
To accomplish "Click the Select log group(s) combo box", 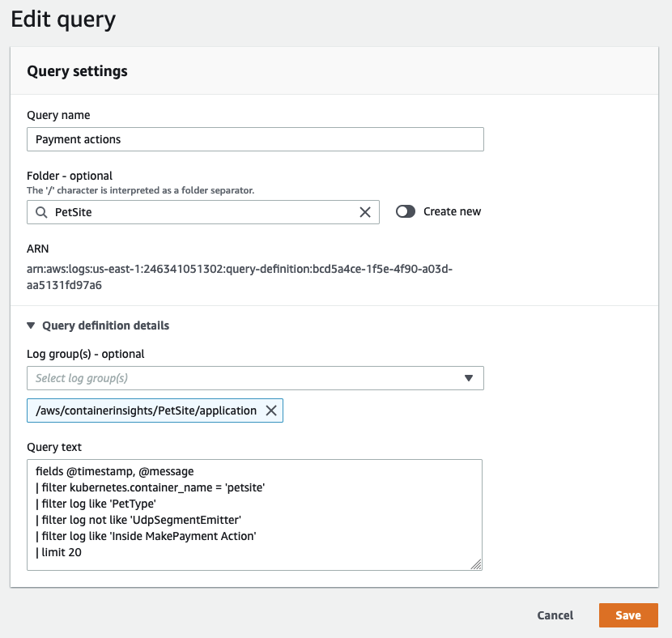I will tap(255, 378).
